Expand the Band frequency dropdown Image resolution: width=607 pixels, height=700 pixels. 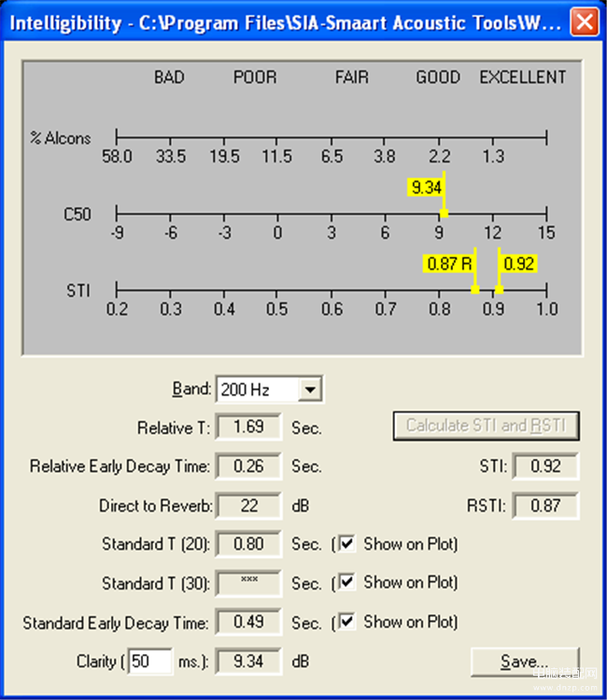312,389
